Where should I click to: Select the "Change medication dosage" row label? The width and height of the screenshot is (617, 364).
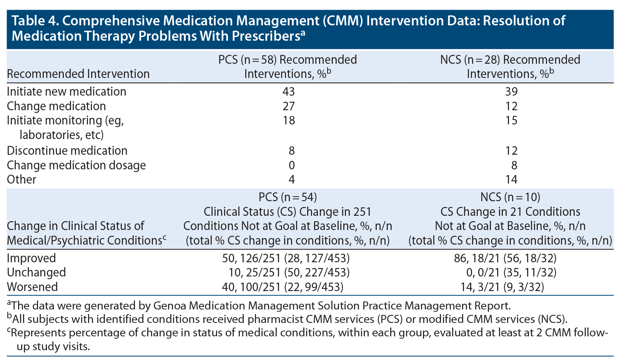coord(76,165)
